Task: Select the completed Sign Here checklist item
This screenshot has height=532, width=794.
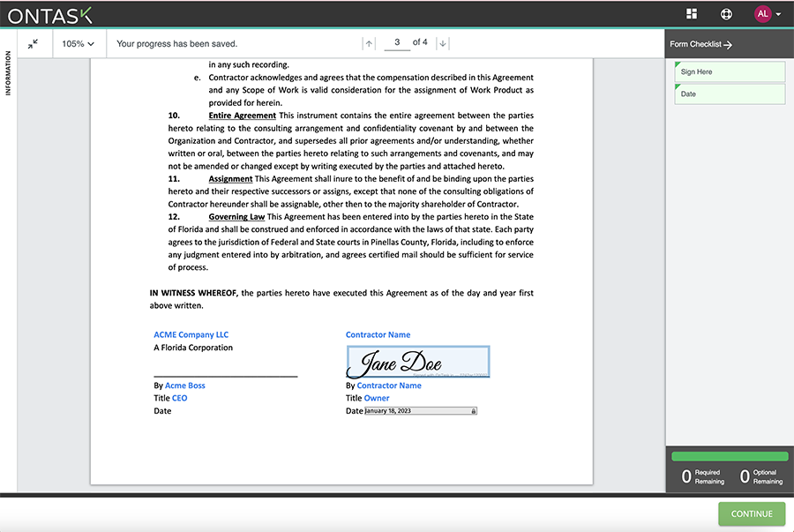Action: pyautogui.click(x=729, y=71)
